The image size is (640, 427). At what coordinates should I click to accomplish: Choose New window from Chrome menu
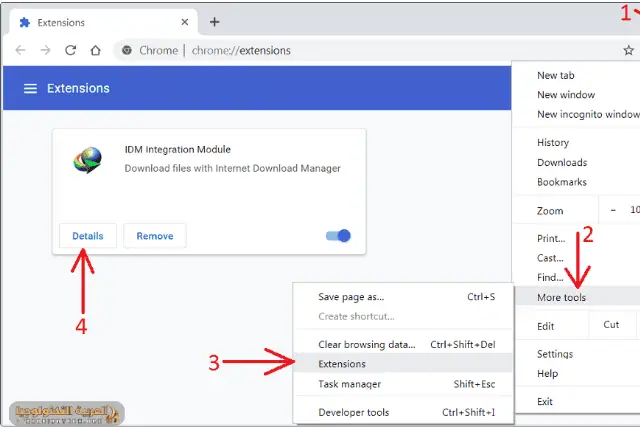tap(566, 95)
